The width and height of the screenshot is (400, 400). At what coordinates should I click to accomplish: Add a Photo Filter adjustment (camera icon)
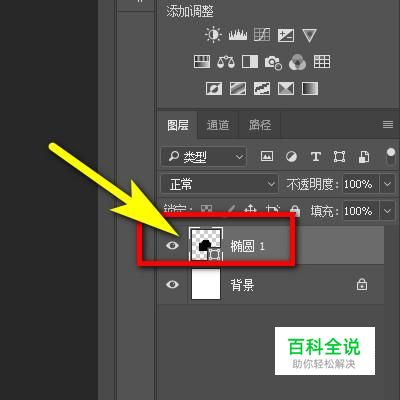tap(273, 63)
